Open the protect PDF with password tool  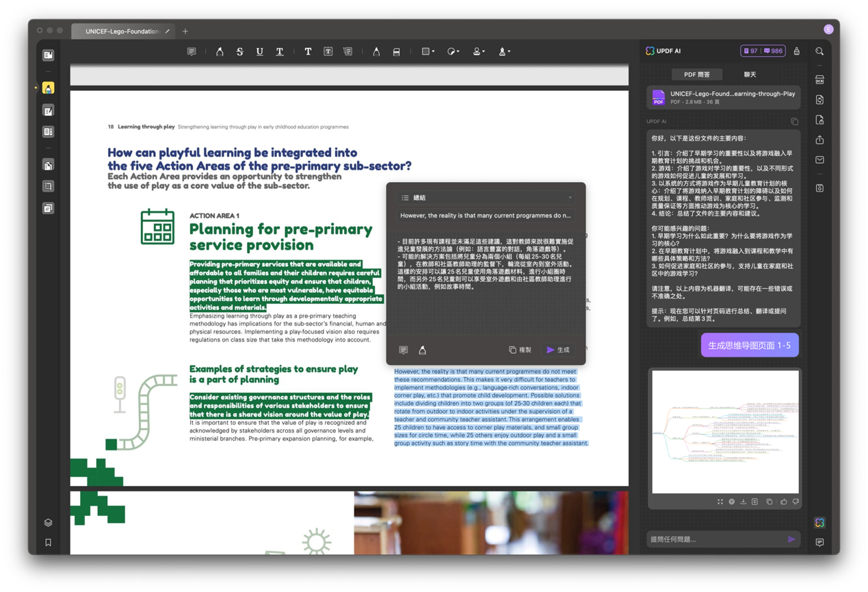click(x=819, y=120)
